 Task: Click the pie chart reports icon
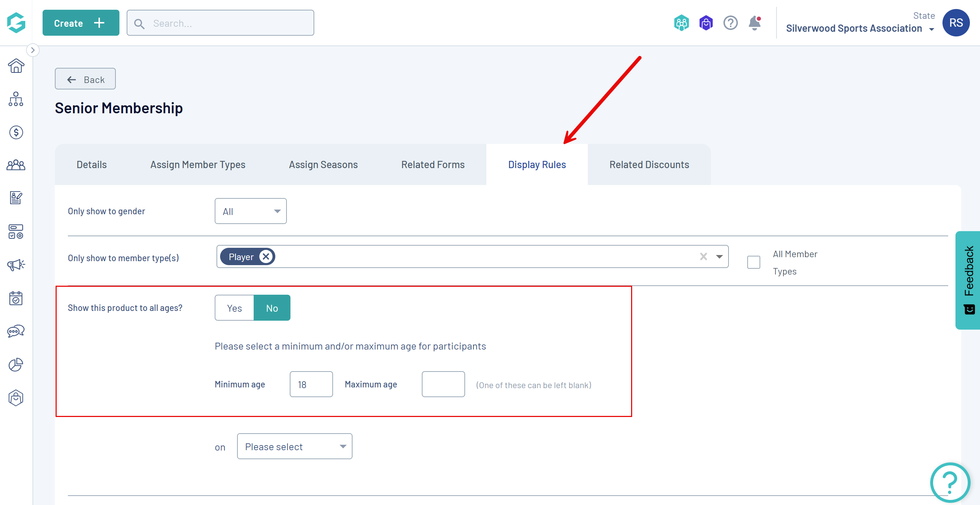(x=16, y=365)
